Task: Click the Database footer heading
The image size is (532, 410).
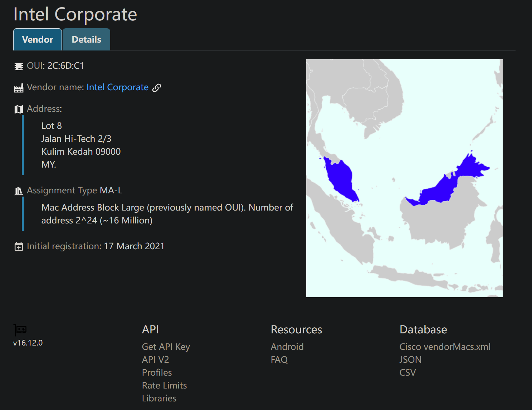Action: coord(423,329)
